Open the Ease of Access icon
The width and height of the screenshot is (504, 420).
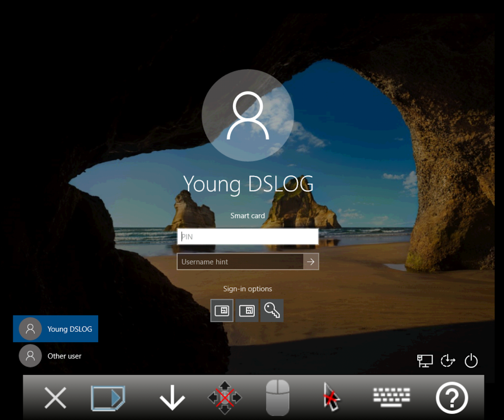point(448,361)
